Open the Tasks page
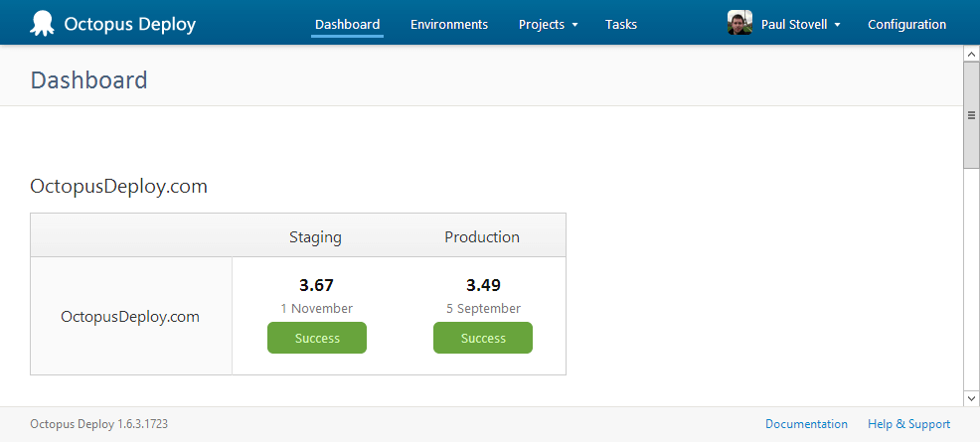This screenshot has height=442, width=980. point(621,24)
